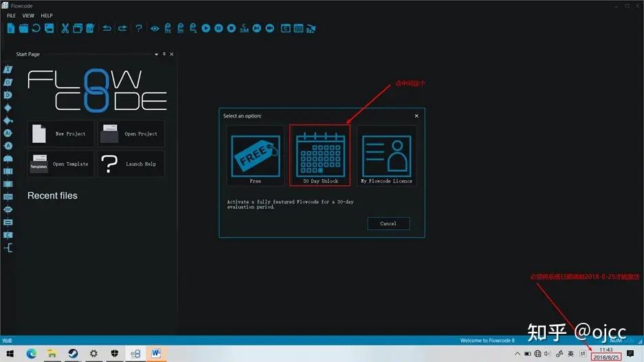The image size is (644, 362).
Task: Click the Step over toolbar icon beside SIM
Action: coord(256,28)
